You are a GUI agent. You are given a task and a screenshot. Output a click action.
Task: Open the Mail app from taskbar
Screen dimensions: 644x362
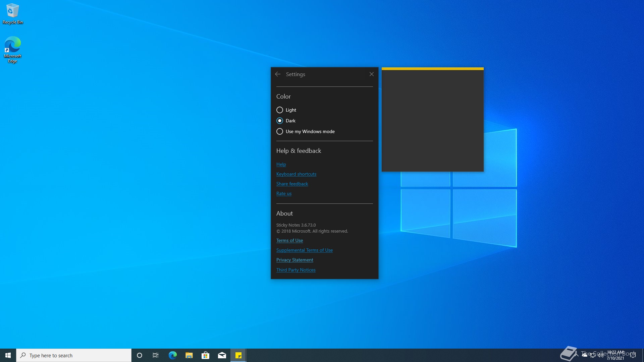pyautogui.click(x=222, y=355)
